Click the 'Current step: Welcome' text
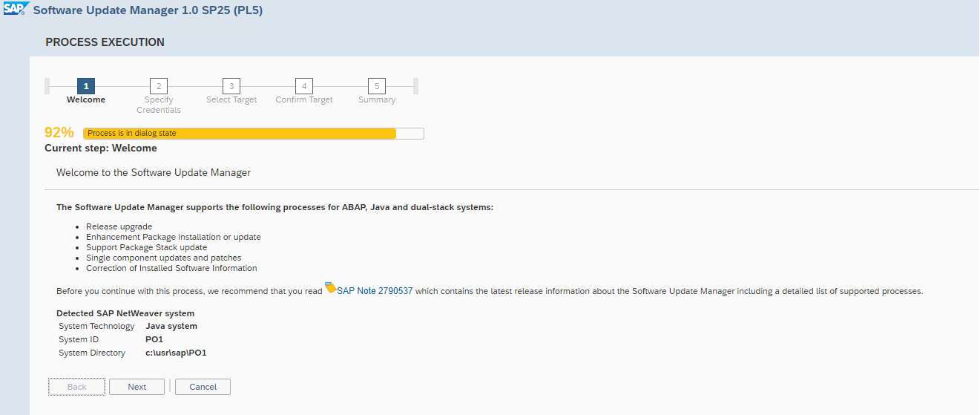The height and width of the screenshot is (415, 980). point(101,148)
